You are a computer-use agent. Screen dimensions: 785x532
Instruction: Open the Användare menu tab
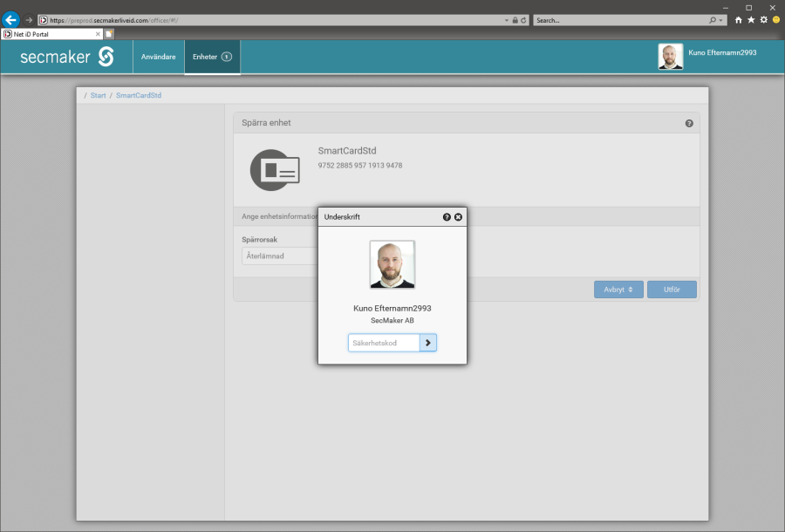[158, 57]
